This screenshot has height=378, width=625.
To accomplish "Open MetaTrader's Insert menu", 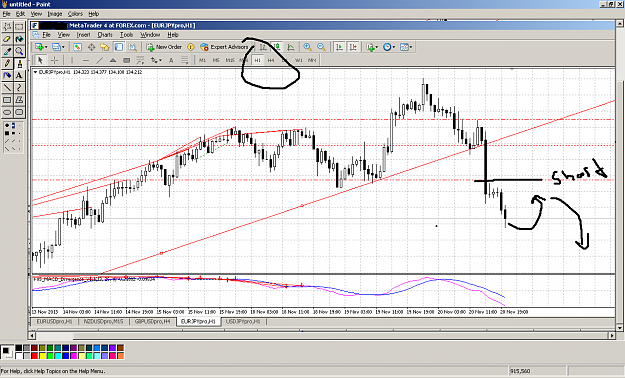I will pos(83,35).
